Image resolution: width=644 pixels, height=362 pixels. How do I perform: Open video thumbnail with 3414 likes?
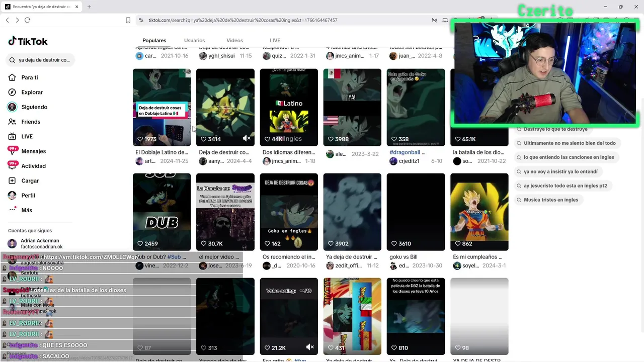click(225, 107)
